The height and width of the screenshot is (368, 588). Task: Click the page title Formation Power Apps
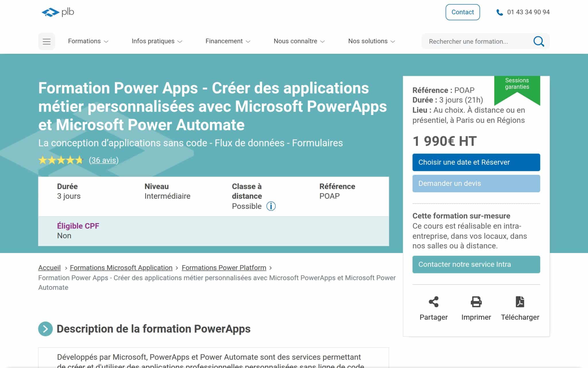212,106
